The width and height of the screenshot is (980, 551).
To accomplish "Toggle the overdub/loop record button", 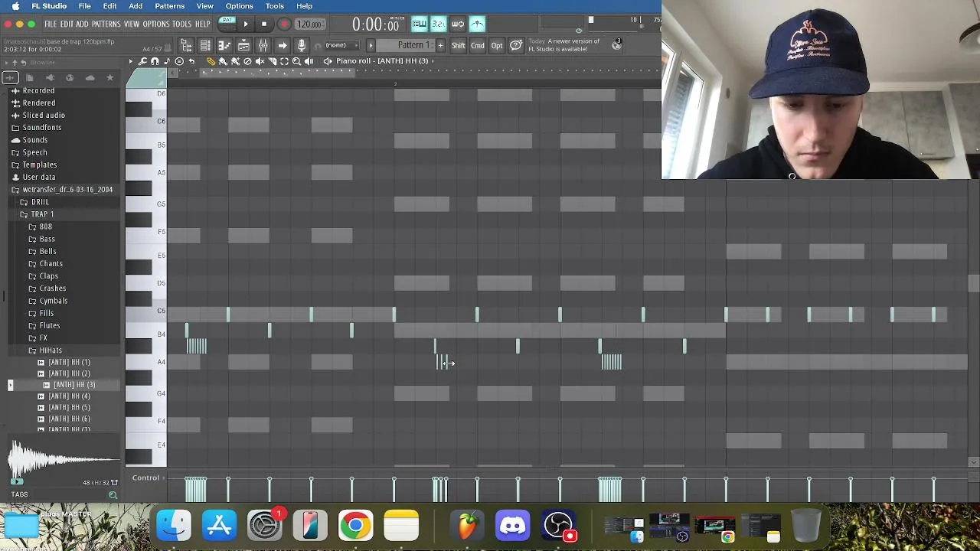I will tap(457, 24).
